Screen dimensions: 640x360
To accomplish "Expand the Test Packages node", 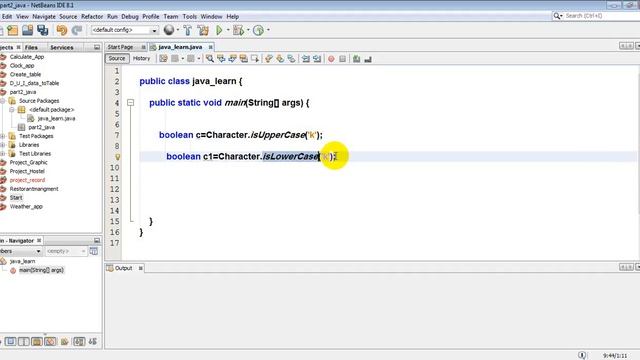I will pyautogui.click(x=3, y=136).
